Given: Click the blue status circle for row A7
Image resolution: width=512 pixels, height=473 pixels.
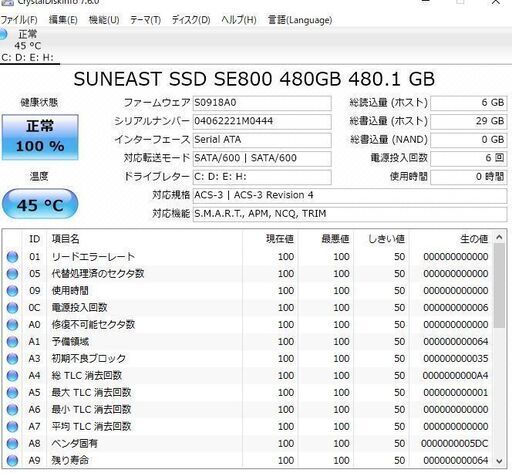Looking at the screenshot, I should pyautogui.click(x=12, y=427).
